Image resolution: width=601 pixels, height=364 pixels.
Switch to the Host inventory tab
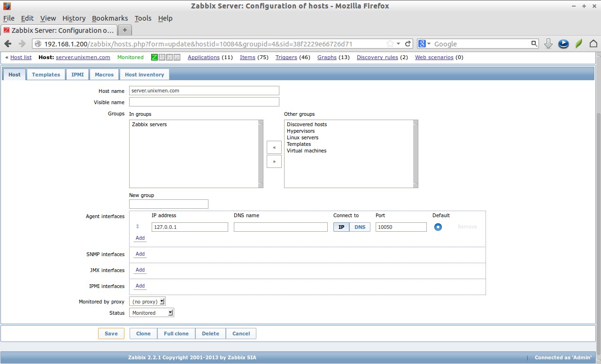coord(145,75)
